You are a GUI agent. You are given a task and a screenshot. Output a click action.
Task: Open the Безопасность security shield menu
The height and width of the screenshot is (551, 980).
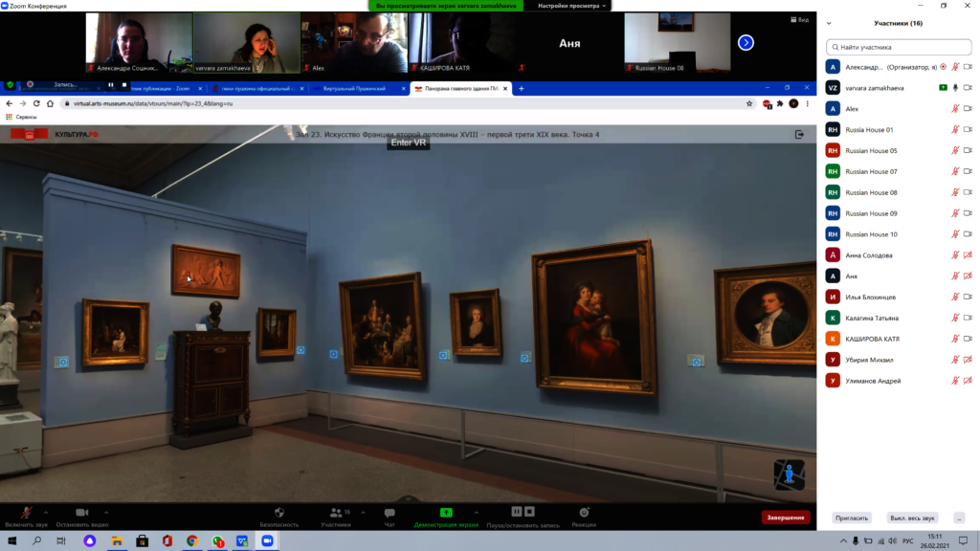tap(279, 513)
